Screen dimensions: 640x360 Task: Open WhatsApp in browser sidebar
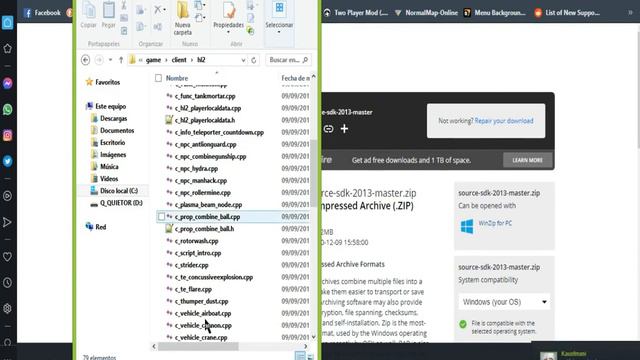click(x=7, y=109)
